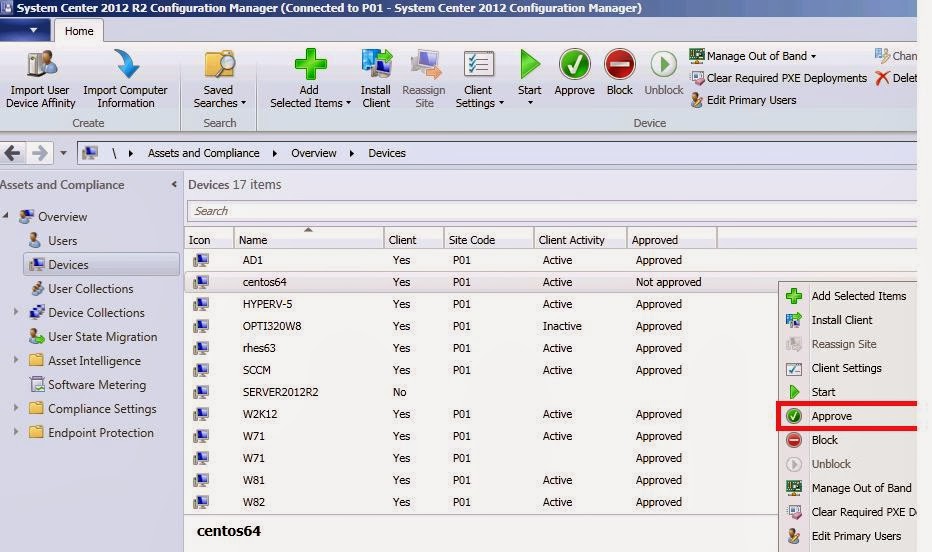Click the Forward navigation arrow
The width and height of the screenshot is (932, 552).
(x=40, y=153)
